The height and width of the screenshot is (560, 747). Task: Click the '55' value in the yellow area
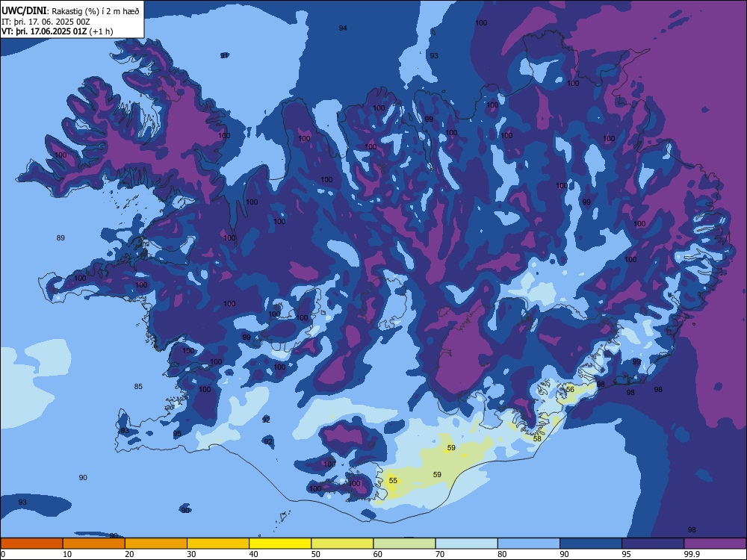pos(393,480)
